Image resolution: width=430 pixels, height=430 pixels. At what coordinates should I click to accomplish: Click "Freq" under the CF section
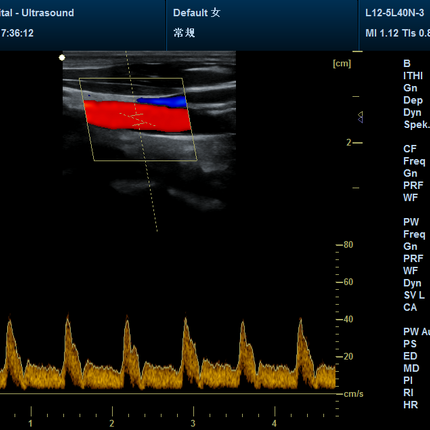click(414, 161)
